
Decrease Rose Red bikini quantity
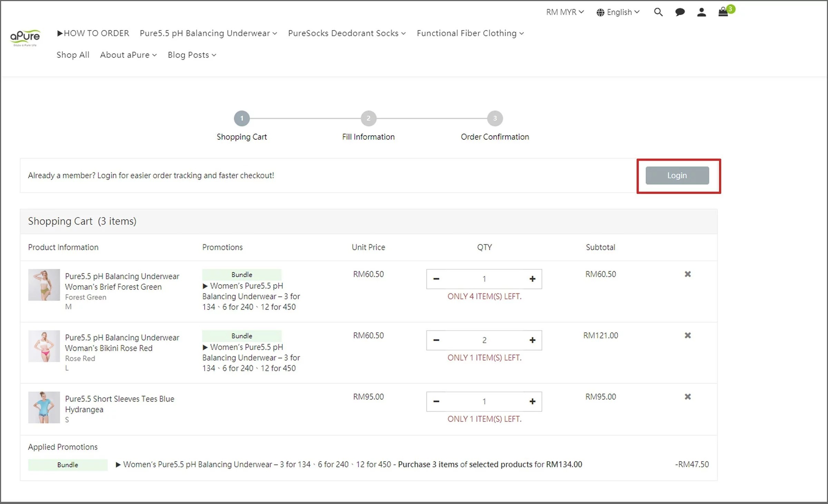[x=436, y=340]
